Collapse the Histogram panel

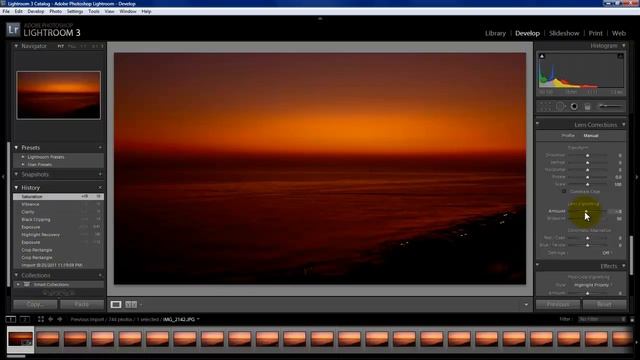click(x=624, y=46)
